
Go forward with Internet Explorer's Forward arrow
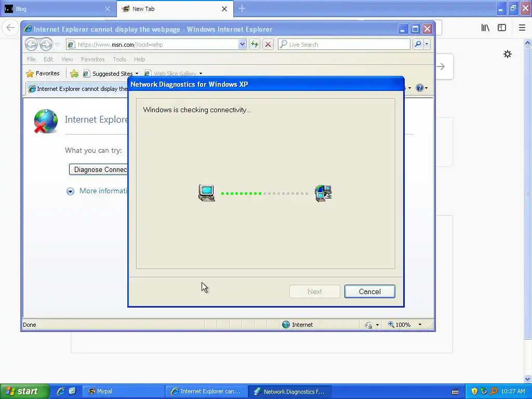click(46, 44)
